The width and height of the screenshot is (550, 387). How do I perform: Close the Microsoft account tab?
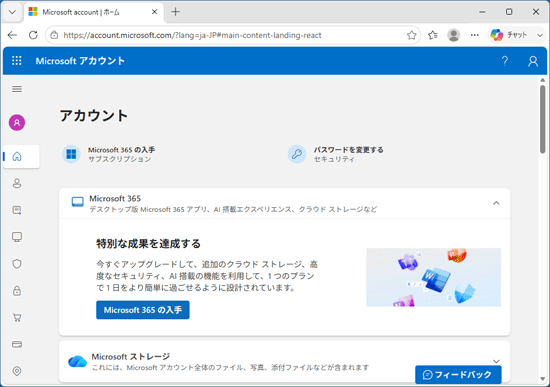(x=154, y=12)
